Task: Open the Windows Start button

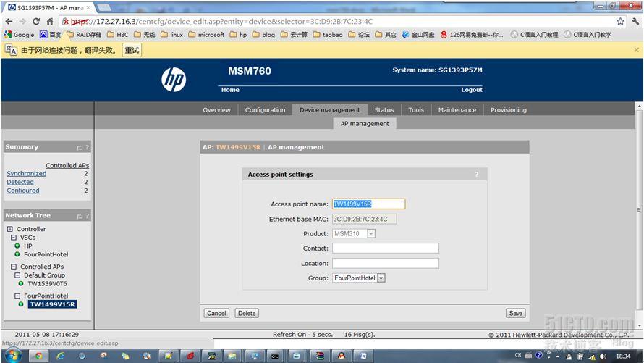Action: (12, 355)
